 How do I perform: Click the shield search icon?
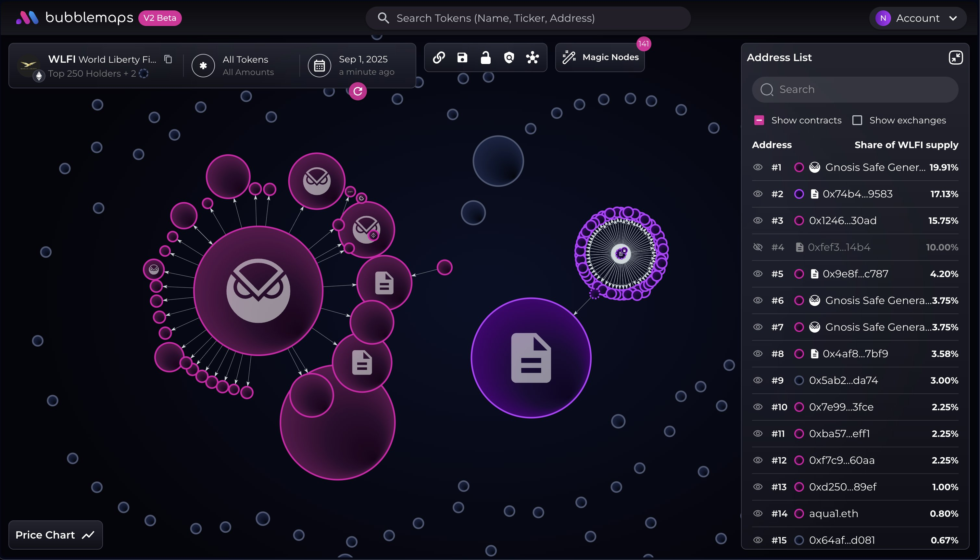click(509, 58)
